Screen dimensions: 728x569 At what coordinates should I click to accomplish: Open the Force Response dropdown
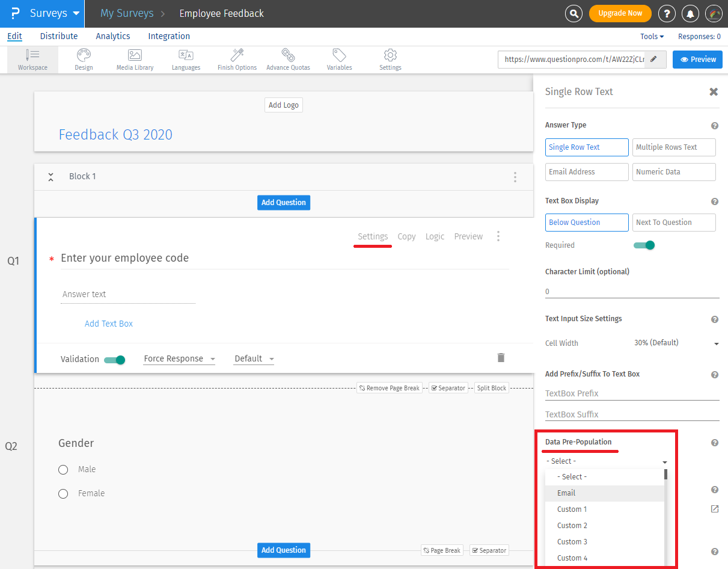(179, 359)
